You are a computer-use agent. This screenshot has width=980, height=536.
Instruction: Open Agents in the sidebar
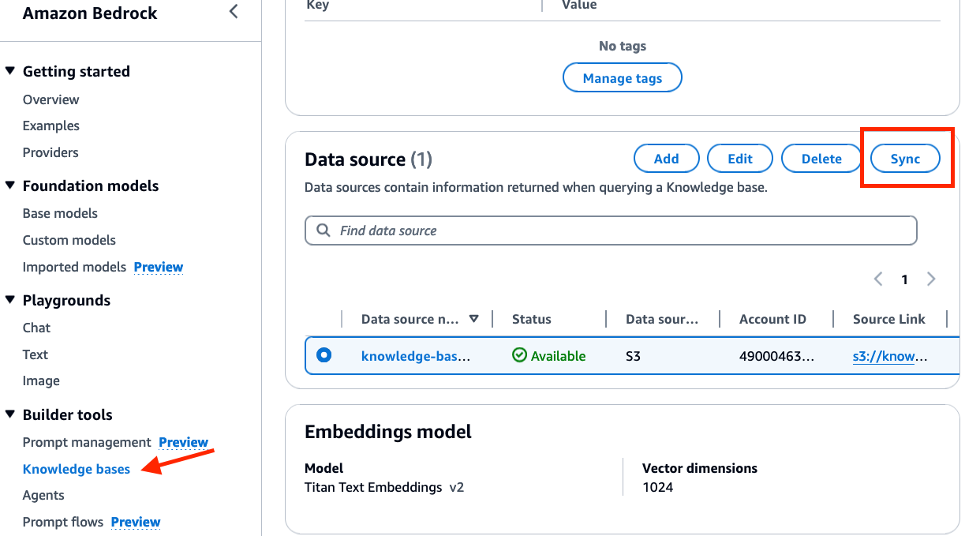(43, 495)
